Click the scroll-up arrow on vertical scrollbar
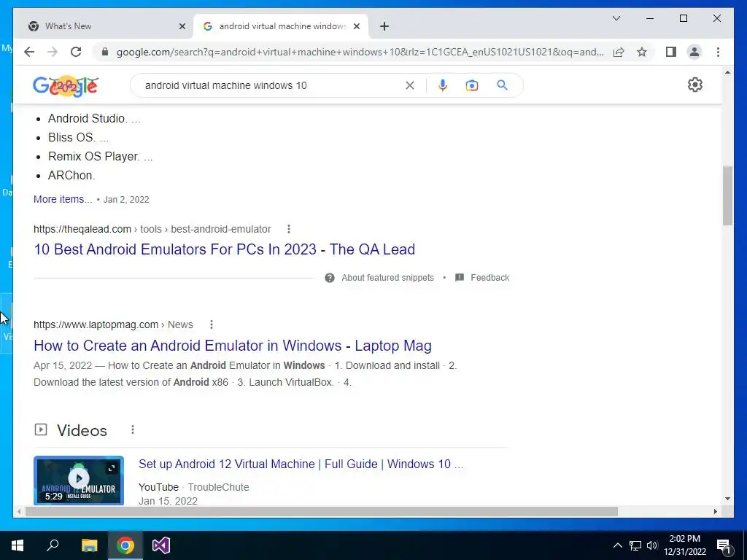Viewport: 747px width, 560px height. pyautogui.click(x=727, y=72)
